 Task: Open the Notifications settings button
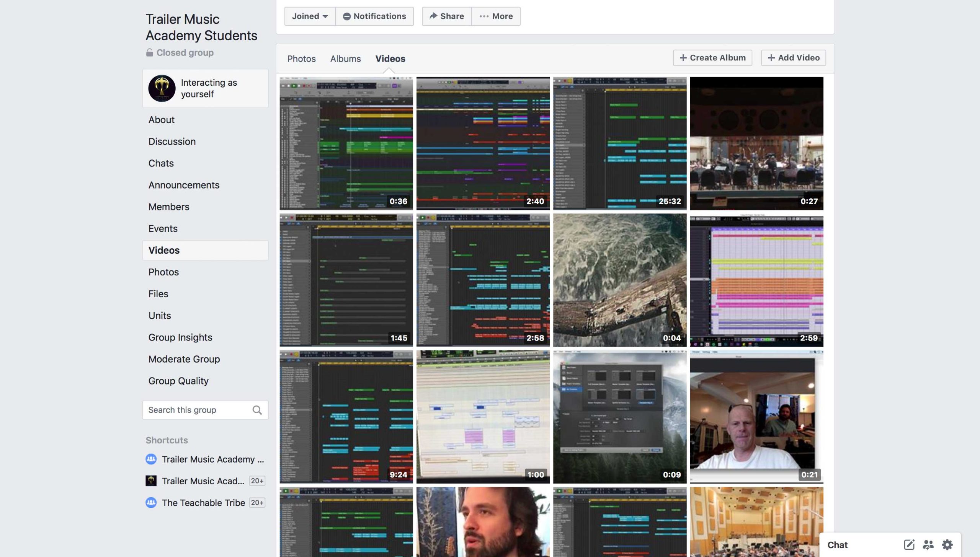pyautogui.click(x=374, y=16)
